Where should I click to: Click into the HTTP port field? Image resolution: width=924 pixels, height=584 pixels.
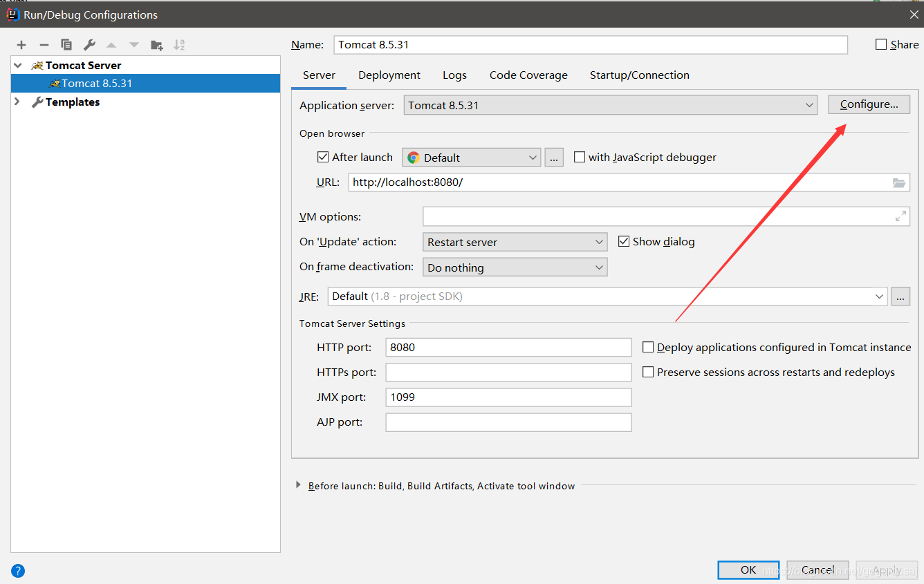point(508,347)
